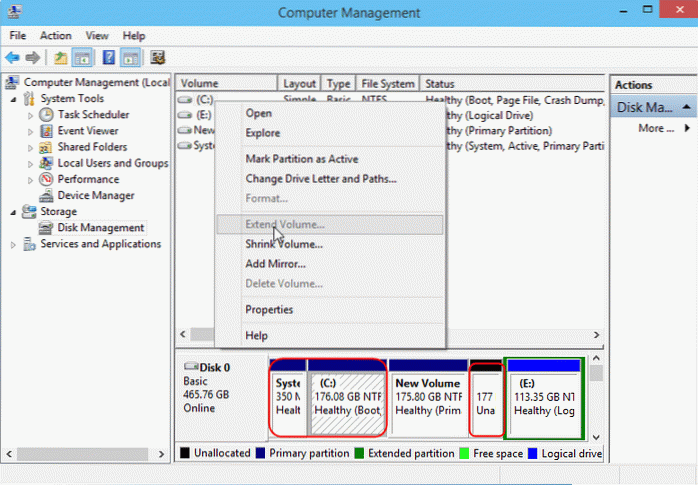Toggle the Show/Hide Action Pane icon
698x485 pixels.
click(x=131, y=58)
